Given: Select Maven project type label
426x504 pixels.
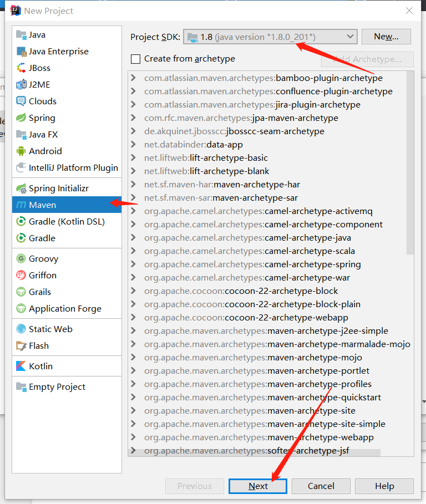Looking at the screenshot, I should pyautogui.click(x=42, y=205).
